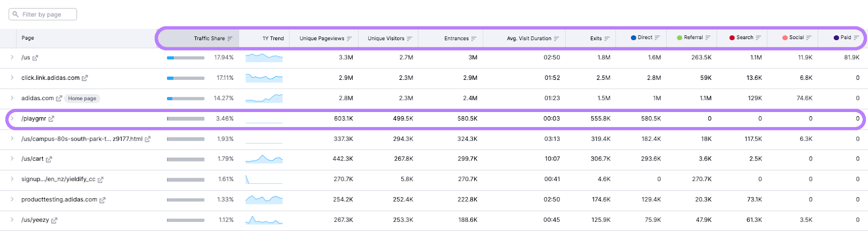The height and width of the screenshot is (231, 868).
Task: Click the Page column header
Action: click(28, 38)
